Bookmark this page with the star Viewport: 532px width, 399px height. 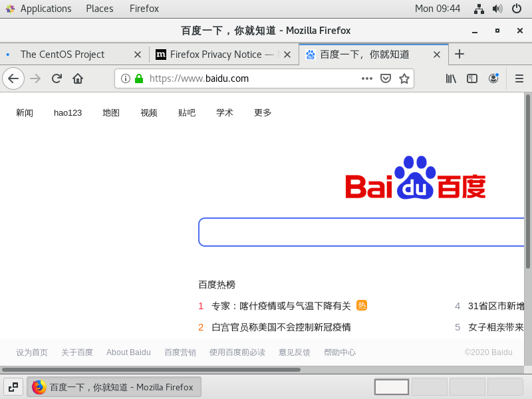pyautogui.click(x=404, y=78)
